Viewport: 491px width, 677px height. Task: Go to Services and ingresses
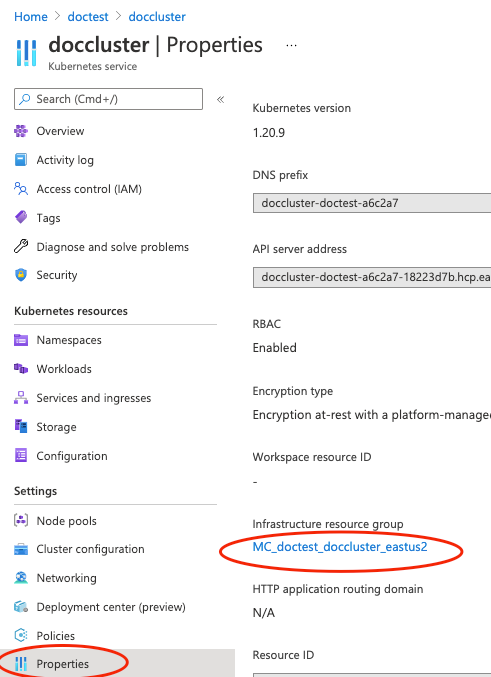click(94, 398)
